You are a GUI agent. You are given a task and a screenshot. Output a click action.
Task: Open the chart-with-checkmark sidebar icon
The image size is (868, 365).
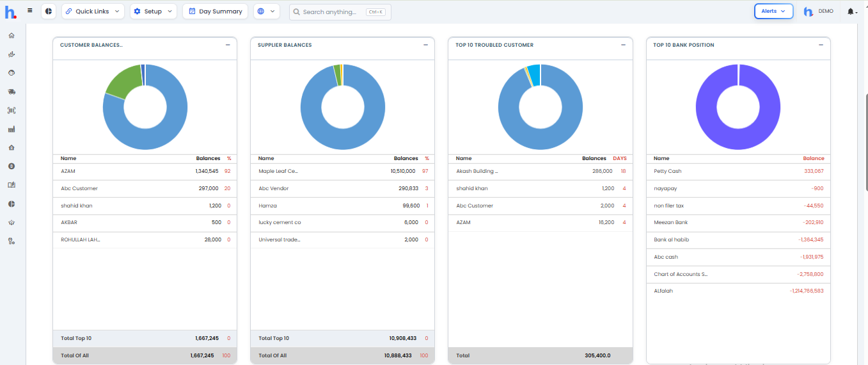pos(12,54)
